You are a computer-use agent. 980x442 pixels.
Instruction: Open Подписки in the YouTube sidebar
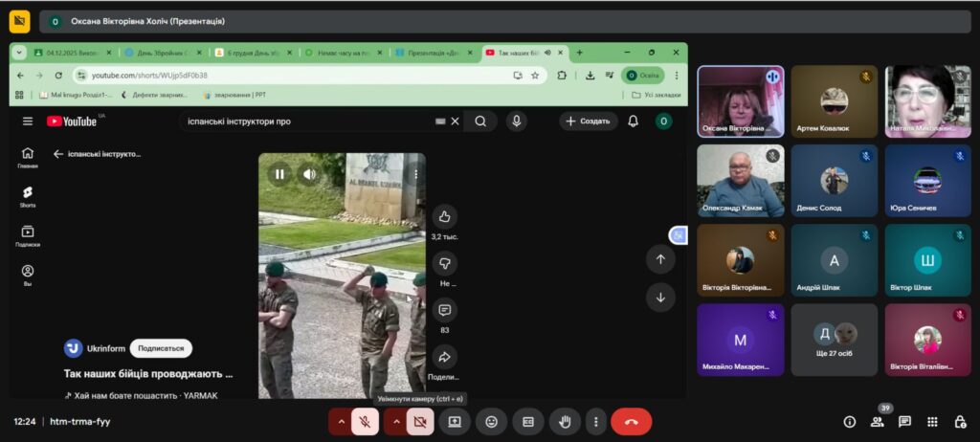click(28, 235)
